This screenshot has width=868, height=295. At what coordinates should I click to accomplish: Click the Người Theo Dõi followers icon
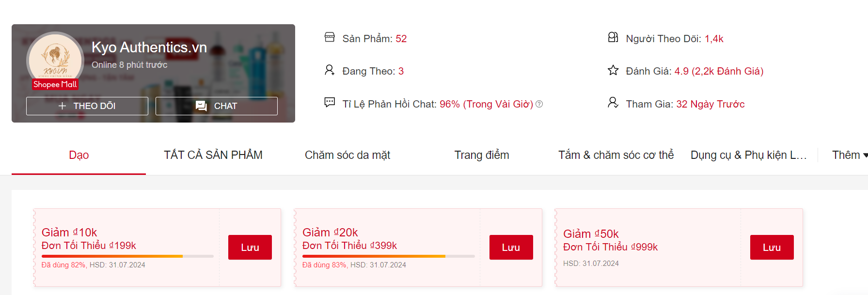click(613, 37)
